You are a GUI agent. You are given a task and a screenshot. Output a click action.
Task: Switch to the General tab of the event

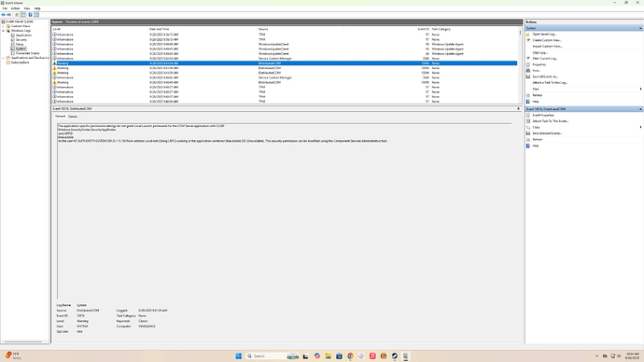(x=60, y=116)
